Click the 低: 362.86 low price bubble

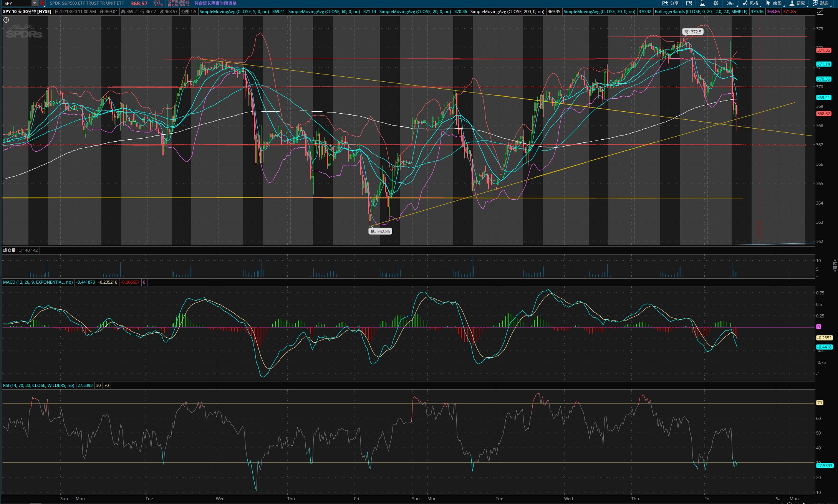(x=380, y=231)
